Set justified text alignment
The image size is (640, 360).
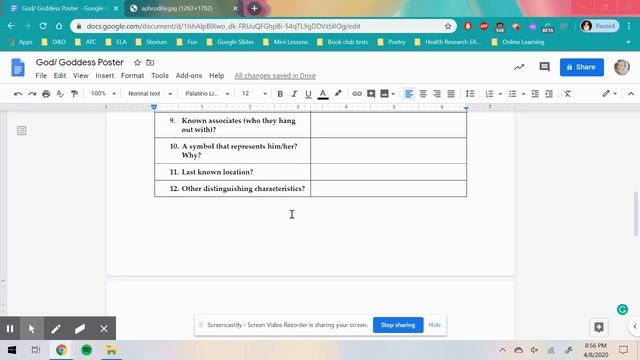pos(451,93)
